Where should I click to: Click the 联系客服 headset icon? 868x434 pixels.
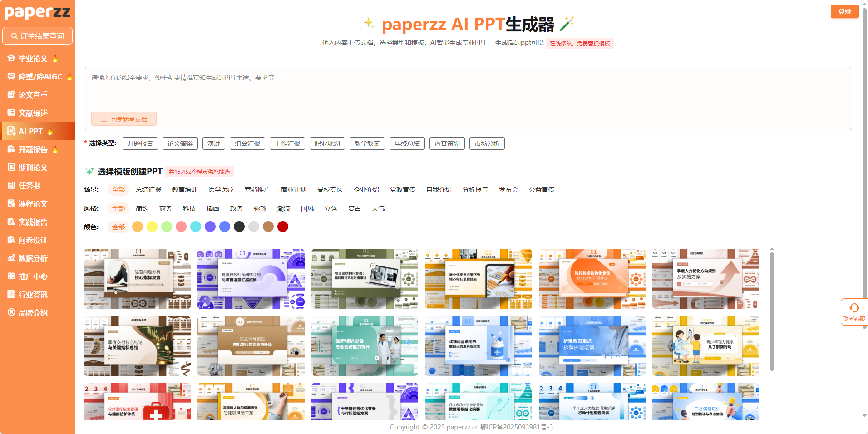[x=854, y=308]
